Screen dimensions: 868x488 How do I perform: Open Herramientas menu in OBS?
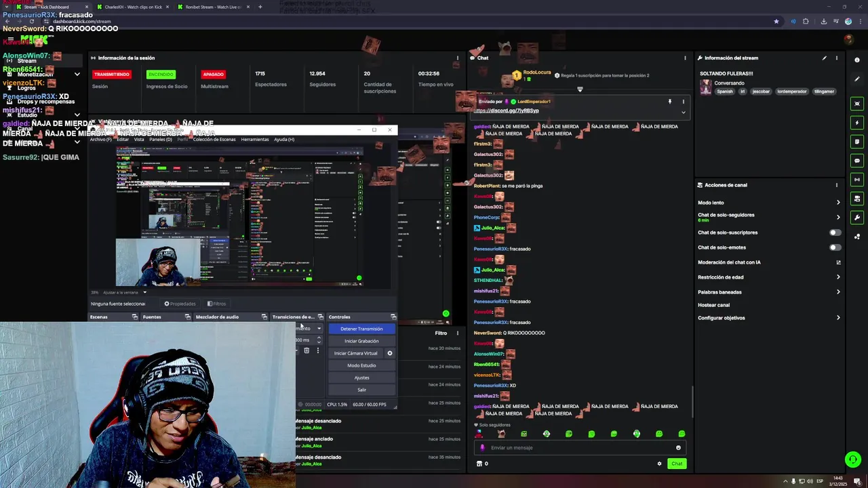pos(255,140)
